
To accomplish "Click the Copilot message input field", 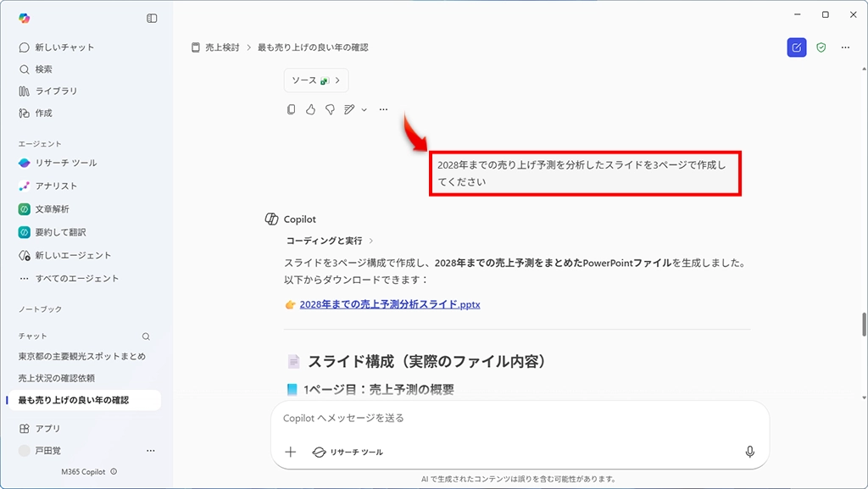I will tap(509, 418).
